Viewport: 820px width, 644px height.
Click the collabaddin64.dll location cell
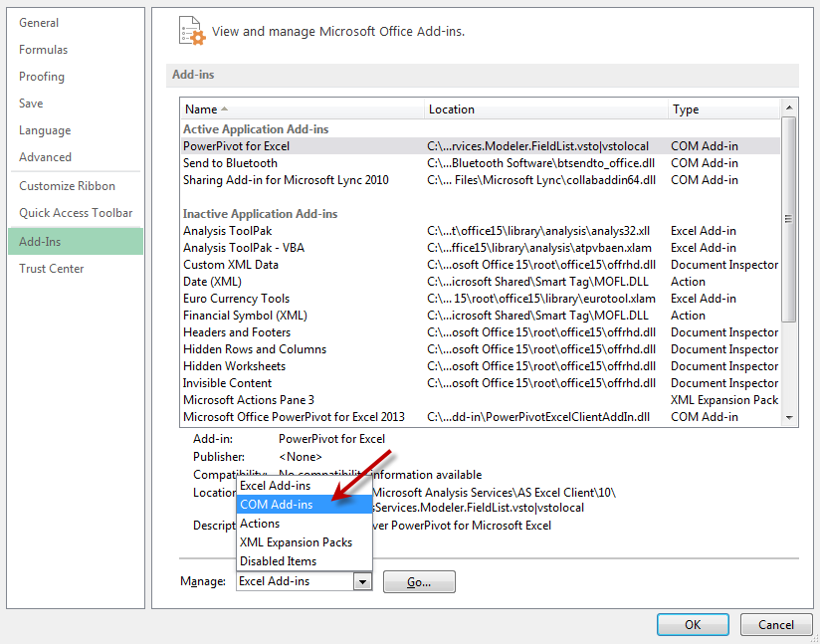click(541, 180)
